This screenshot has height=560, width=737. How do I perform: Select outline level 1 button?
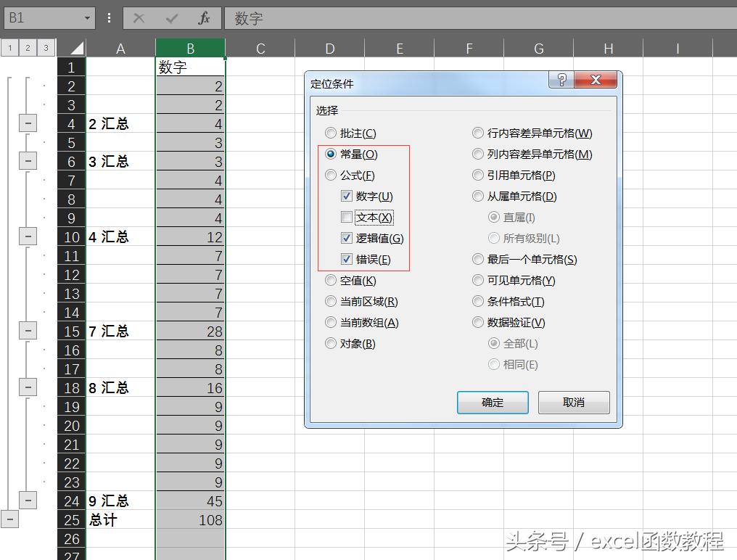point(9,46)
